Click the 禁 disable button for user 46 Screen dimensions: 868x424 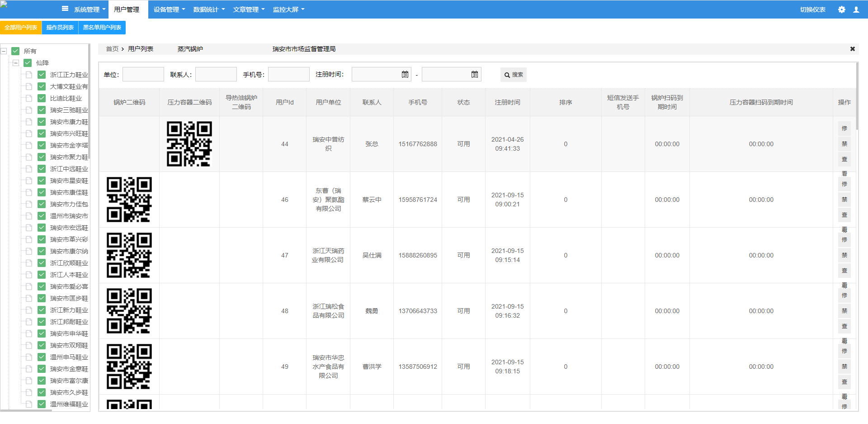click(844, 200)
